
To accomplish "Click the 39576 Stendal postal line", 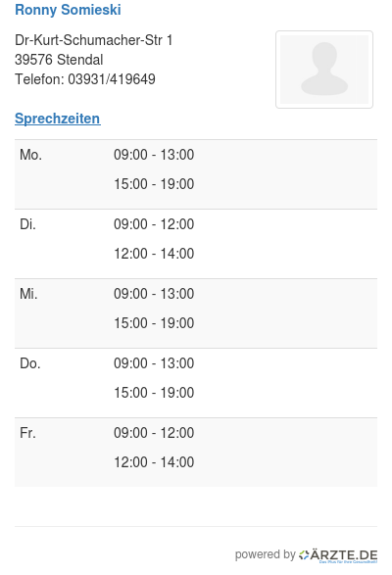I will pos(59,60).
